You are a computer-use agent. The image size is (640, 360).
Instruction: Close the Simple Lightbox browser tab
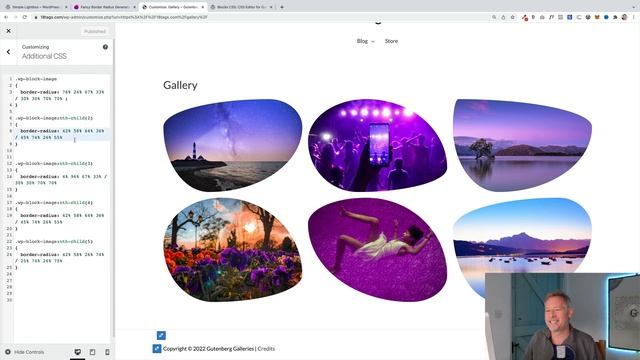pos(66,7)
